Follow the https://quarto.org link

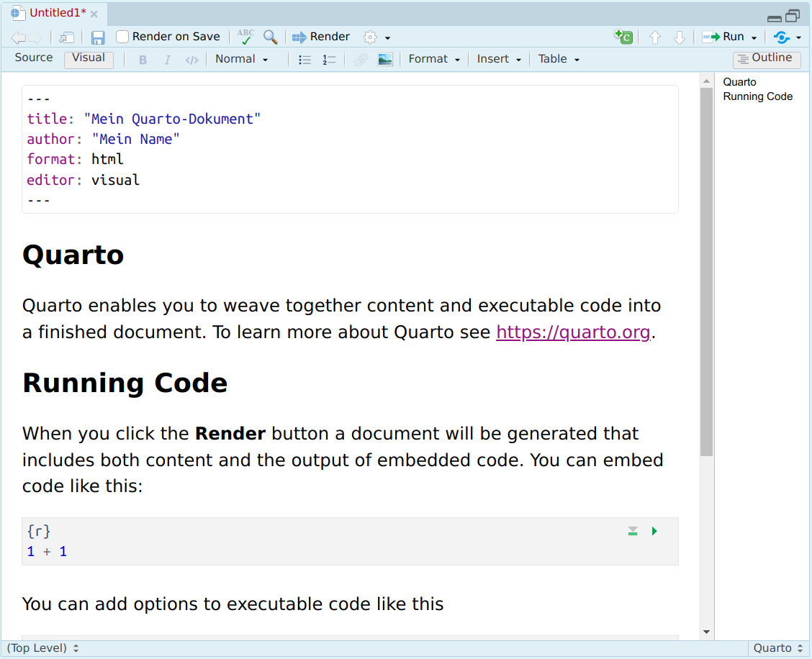[x=573, y=332]
